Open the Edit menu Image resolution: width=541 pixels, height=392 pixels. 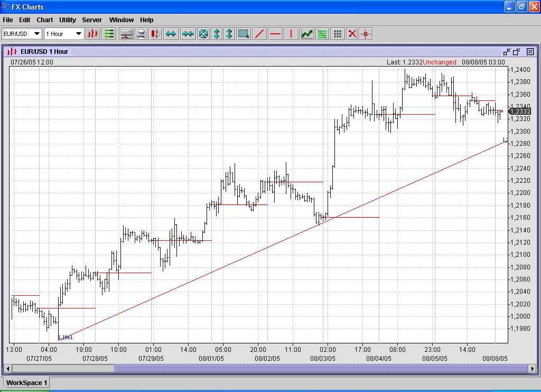24,20
